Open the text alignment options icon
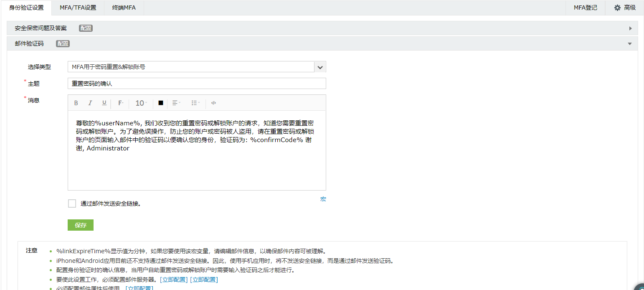Screen dimensions: 644x290 176,103
